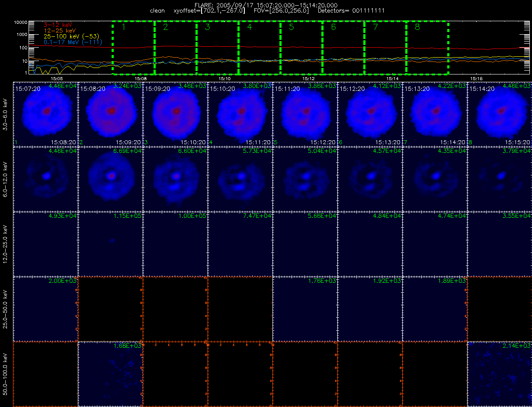Screen dimensions: 532x407
Task: Click the 50.0-100.0 keV row label
Action: pyautogui.click(x=5, y=373)
